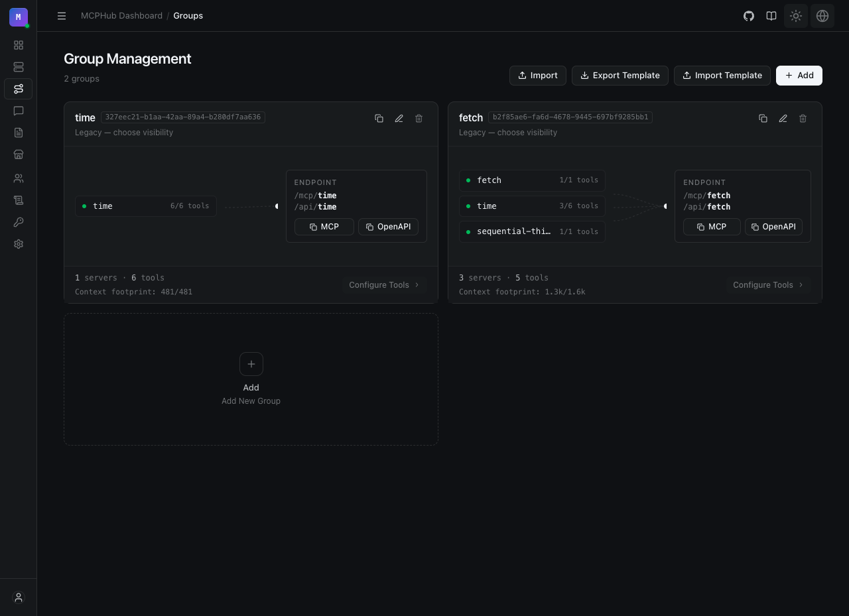
Task: Open the market store icon in sidebar
Action: pyautogui.click(x=19, y=154)
